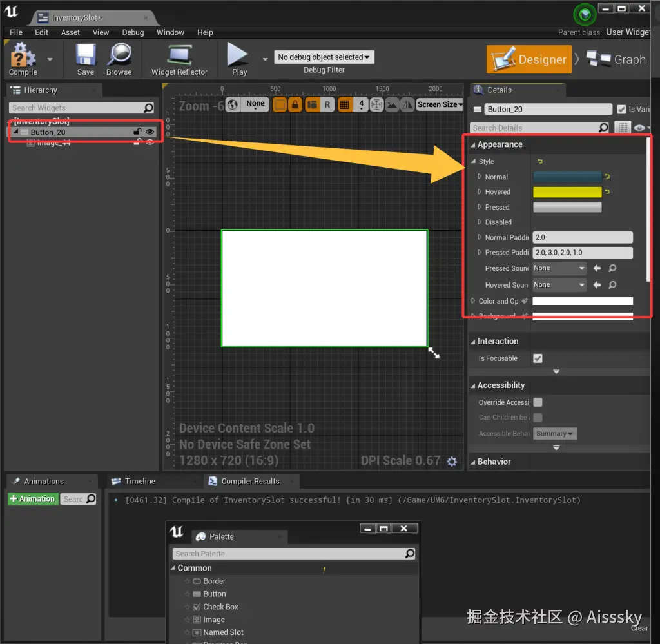Image resolution: width=660 pixels, height=644 pixels.
Task: Click the green Animation add button
Action: 33,499
